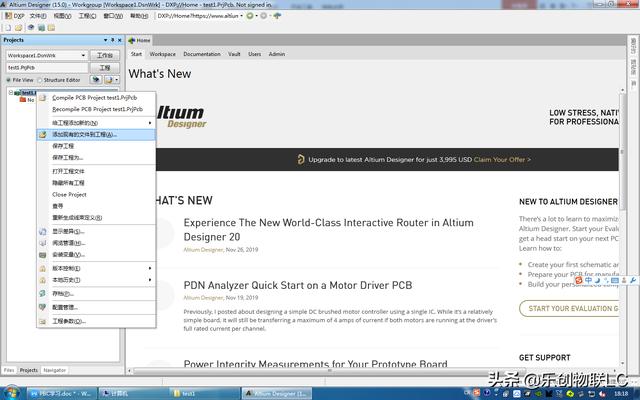Open the DXP system menu

(15, 16)
